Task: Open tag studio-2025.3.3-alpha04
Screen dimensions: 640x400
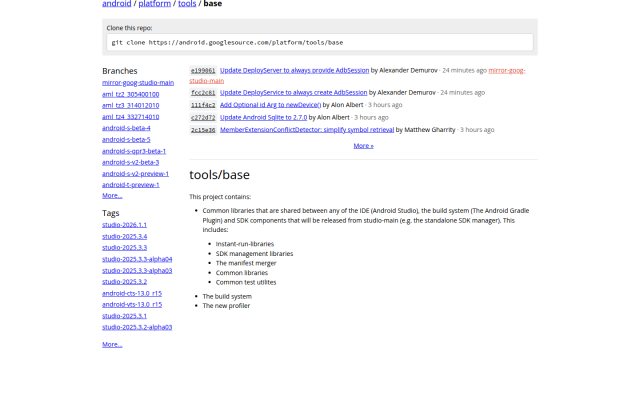Action: click(137, 259)
